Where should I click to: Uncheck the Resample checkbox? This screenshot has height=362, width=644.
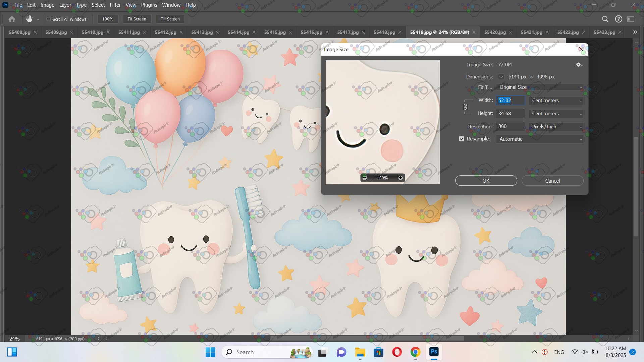coord(462,139)
